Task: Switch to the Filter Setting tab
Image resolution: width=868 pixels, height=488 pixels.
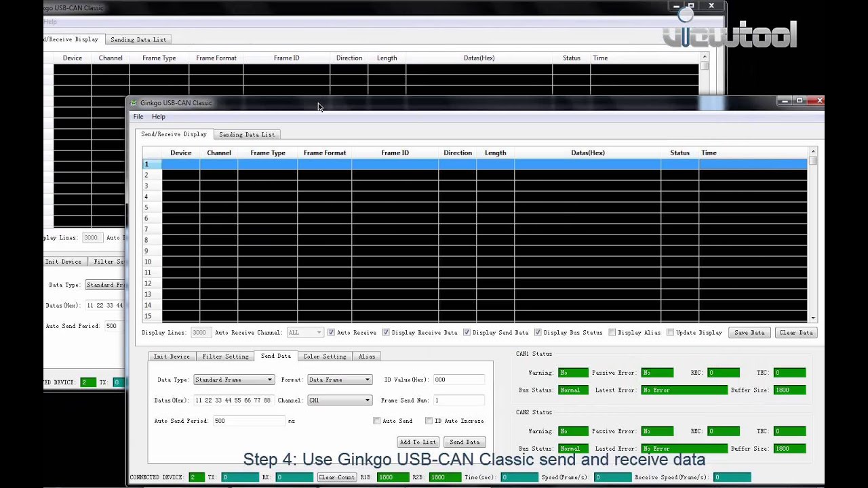Action: (226, 357)
